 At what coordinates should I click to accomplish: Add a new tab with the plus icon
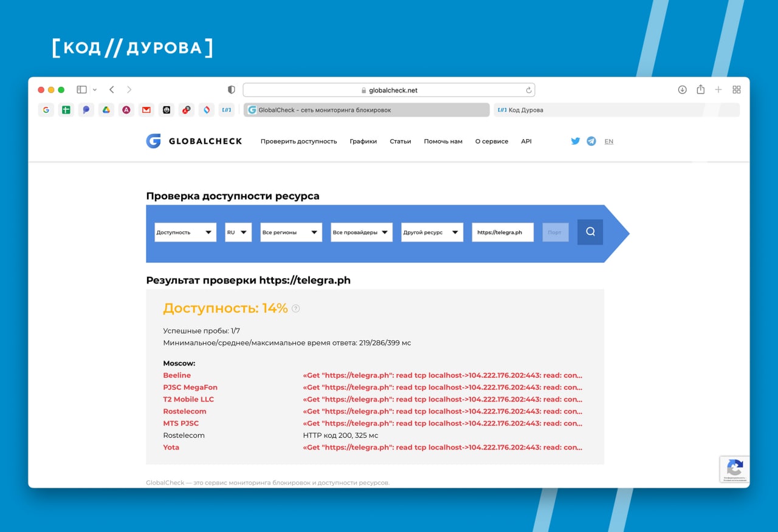pyautogui.click(x=718, y=90)
